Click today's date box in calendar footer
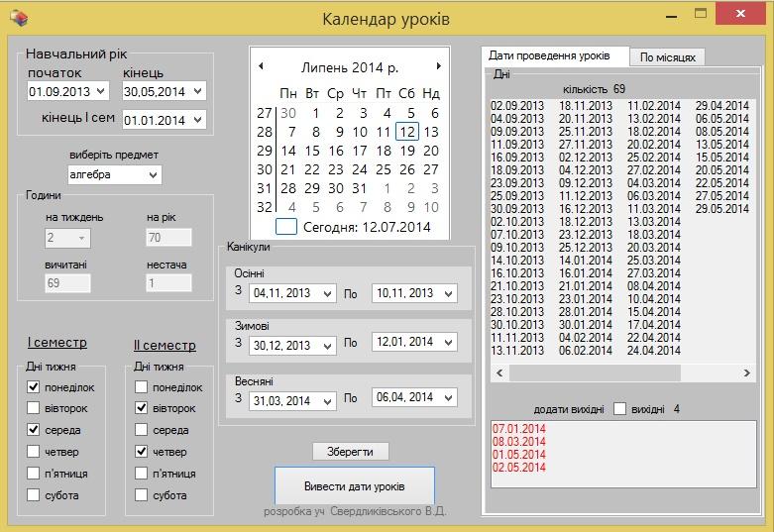 [285, 227]
